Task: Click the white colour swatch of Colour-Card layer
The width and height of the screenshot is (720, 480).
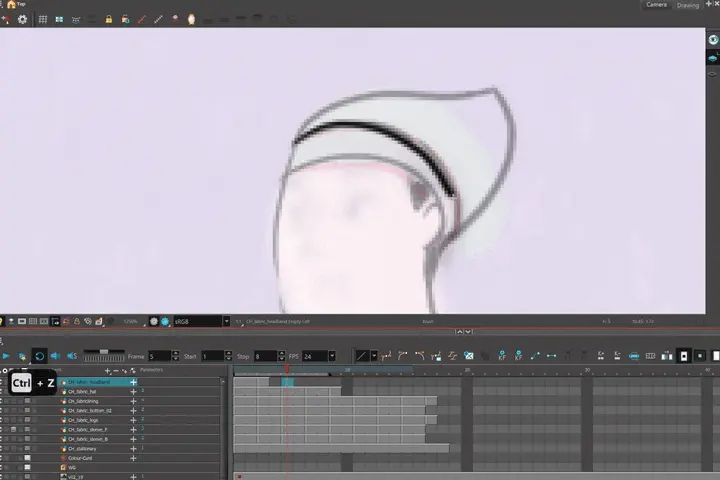Action: coord(28,458)
